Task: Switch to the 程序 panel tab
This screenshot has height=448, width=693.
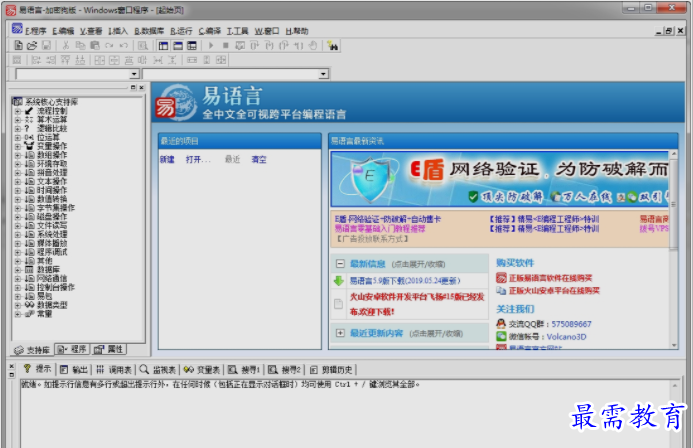Action: (72, 349)
